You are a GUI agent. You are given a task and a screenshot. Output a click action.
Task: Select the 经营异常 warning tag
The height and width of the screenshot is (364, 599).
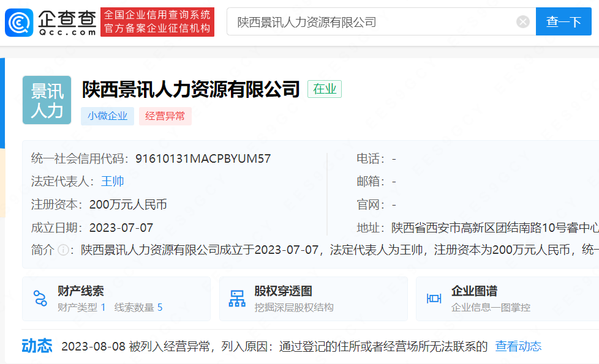point(165,116)
